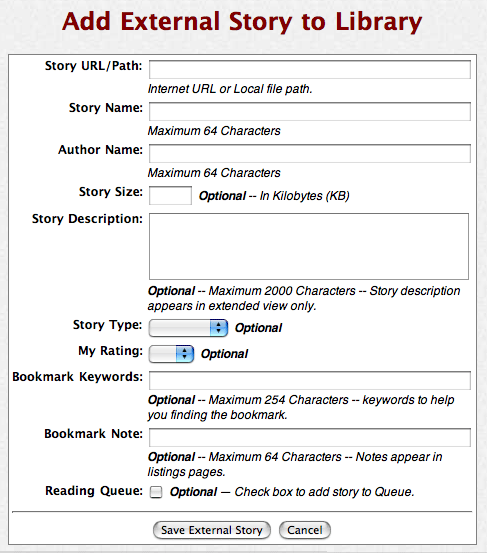Expand the My Rating dropdown

[x=171, y=354]
